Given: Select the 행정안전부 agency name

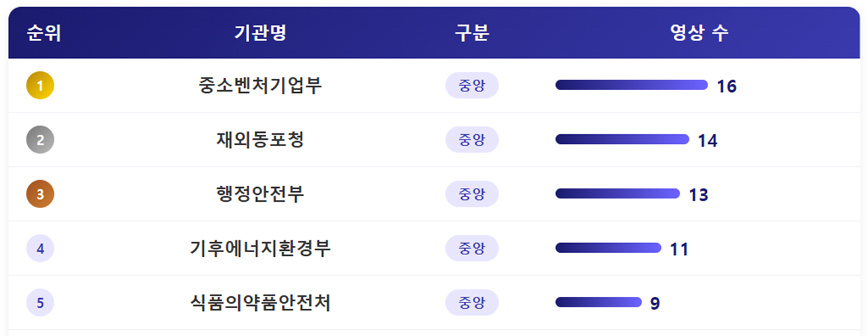Looking at the screenshot, I should 260,194.
